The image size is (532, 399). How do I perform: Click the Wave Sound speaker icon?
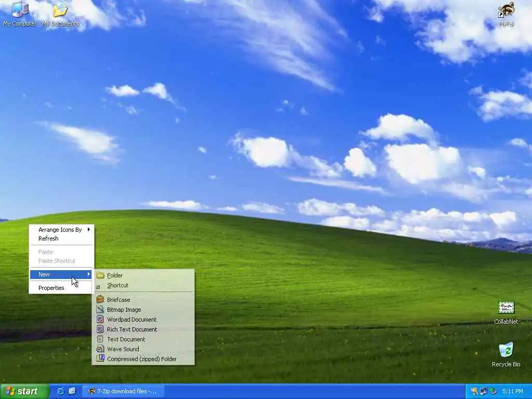(100, 349)
